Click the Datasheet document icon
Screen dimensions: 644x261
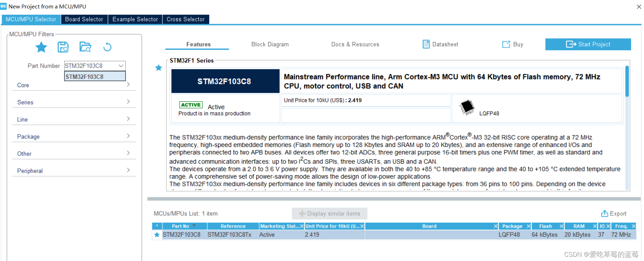(426, 44)
